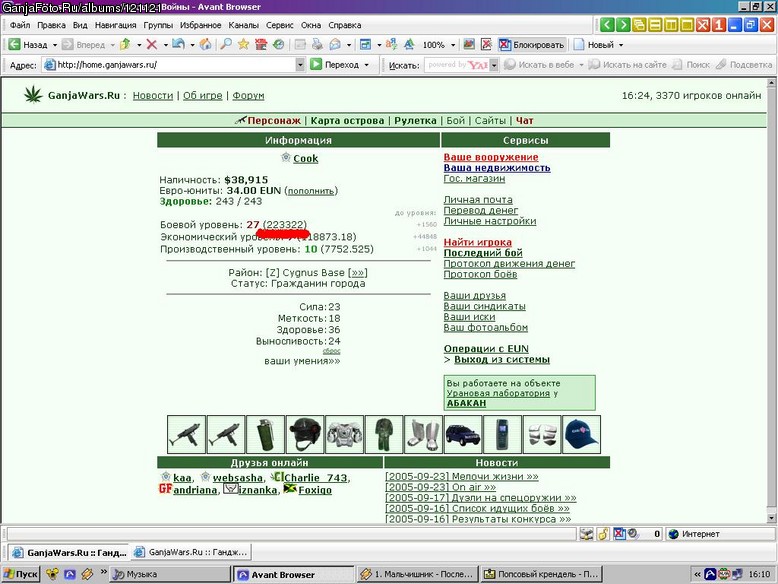The height and width of the screenshot is (584, 778).
Task: Select the helmet inventory icon
Action: [x=305, y=435]
